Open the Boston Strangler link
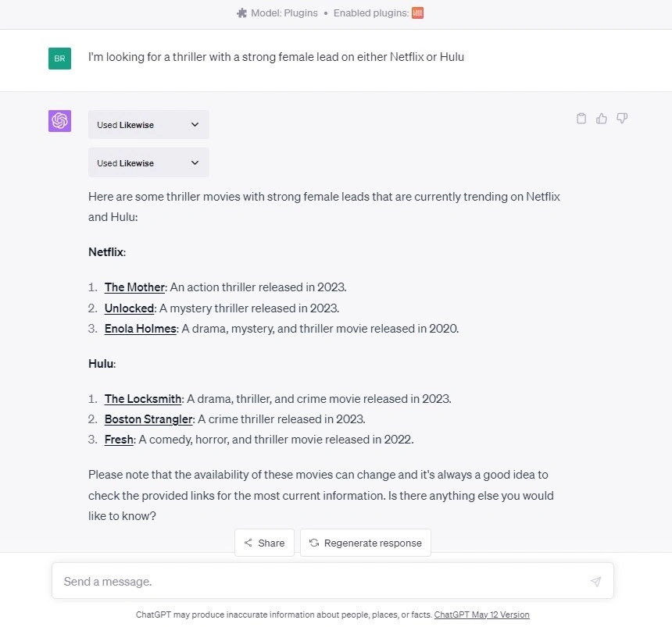Screen dimensions: 672x627 click(148, 419)
